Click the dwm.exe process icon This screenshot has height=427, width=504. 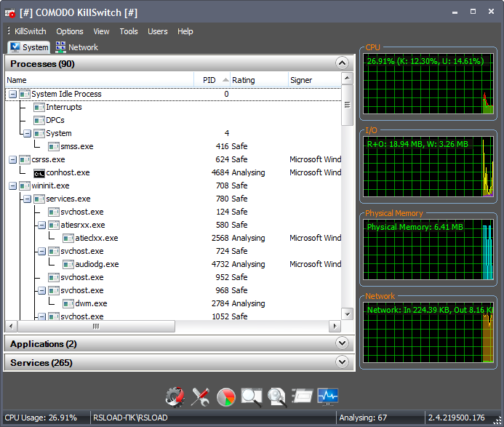(x=68, y=304)
